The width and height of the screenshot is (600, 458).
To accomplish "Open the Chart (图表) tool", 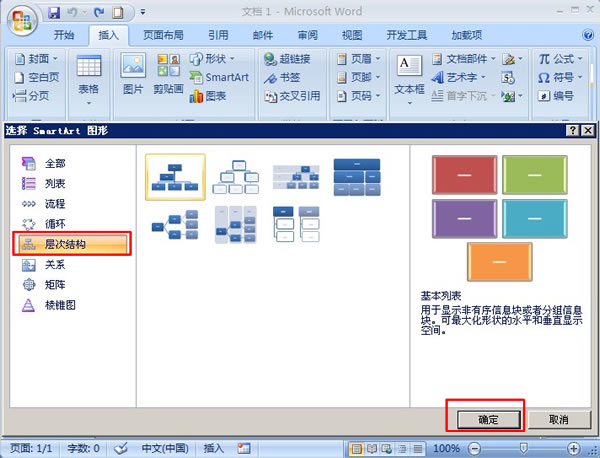I will (x=208, y=96).
